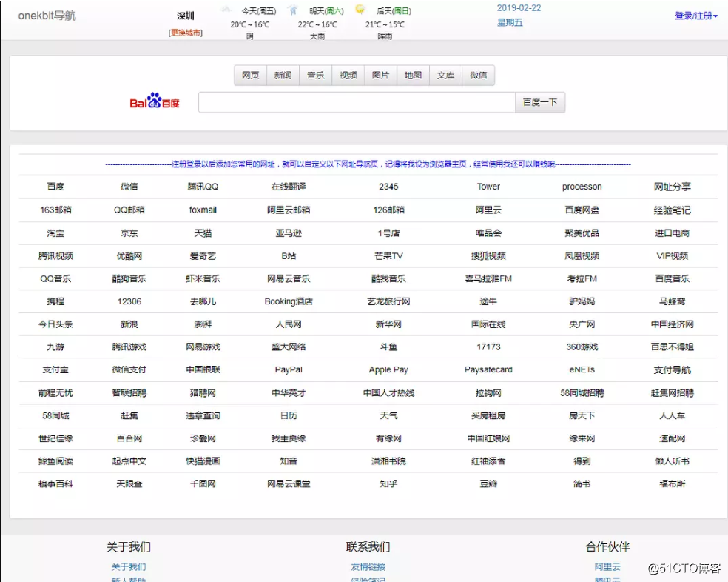Open the 中国经济网 link
728x582 pixels.
tap(673, 324)
